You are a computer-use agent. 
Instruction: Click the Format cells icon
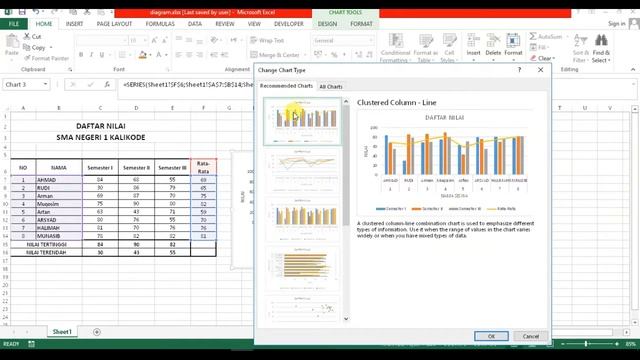[513, 41]
